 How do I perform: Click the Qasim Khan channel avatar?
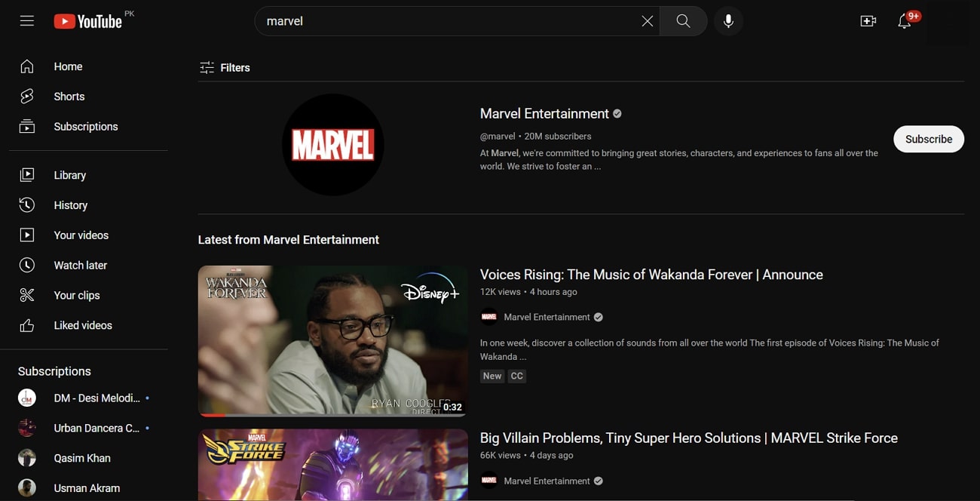click(27, 459)
